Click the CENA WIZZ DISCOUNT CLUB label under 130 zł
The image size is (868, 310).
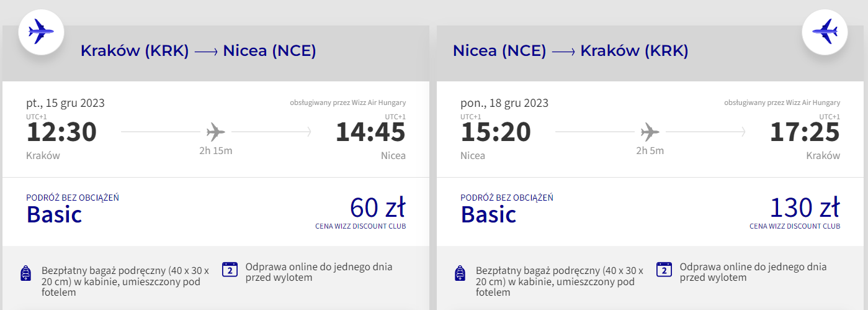click(x=795, y=226)
